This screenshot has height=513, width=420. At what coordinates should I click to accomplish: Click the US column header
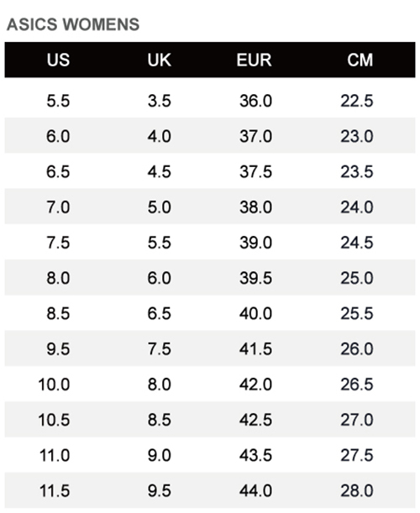(x=58, y=60)
